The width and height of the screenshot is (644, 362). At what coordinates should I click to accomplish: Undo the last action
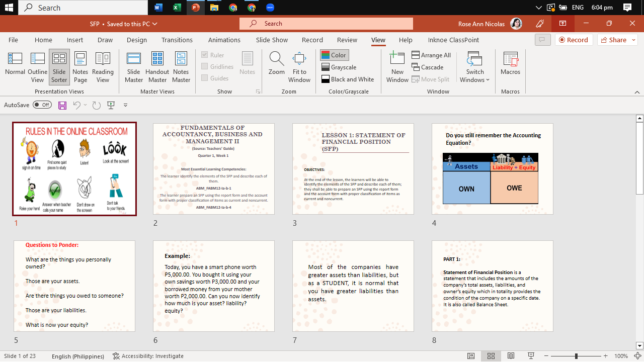pyautogui.click(x=76, y=105)
